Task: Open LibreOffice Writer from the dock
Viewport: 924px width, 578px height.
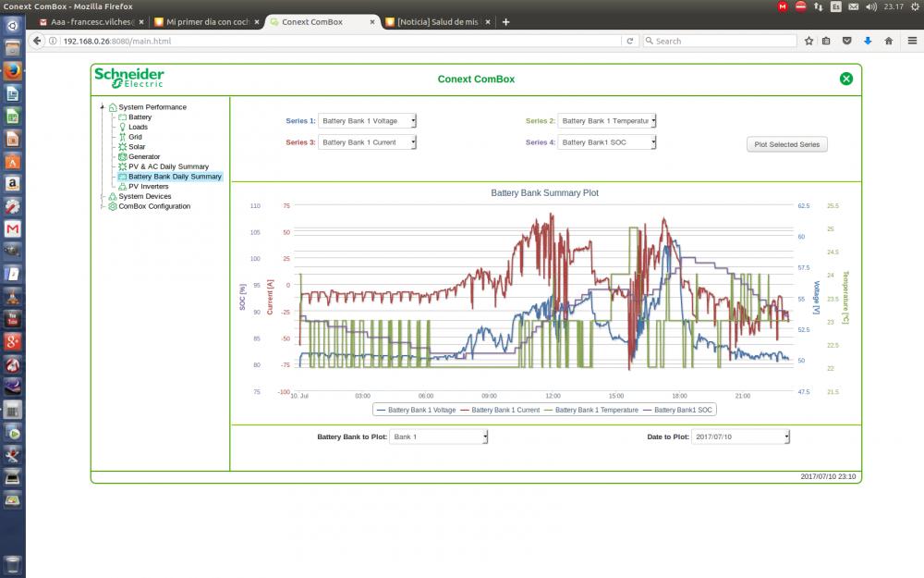Action: (12, 93)
